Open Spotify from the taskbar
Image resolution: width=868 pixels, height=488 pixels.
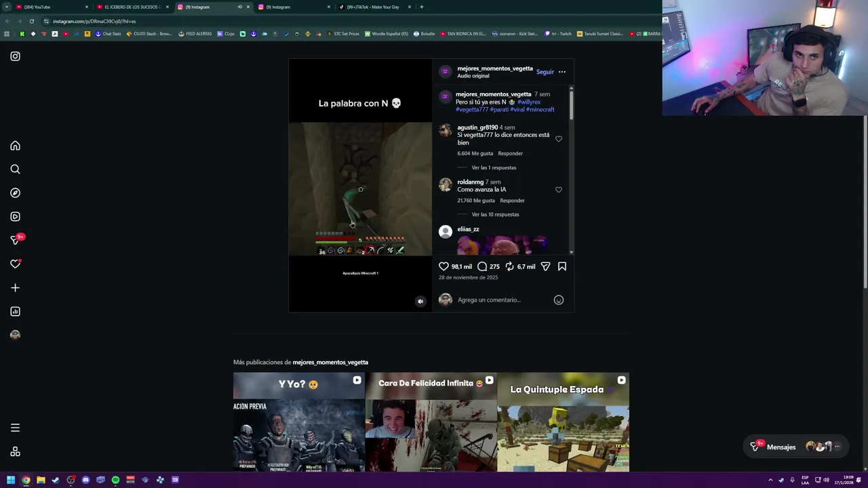click(115, 480)
